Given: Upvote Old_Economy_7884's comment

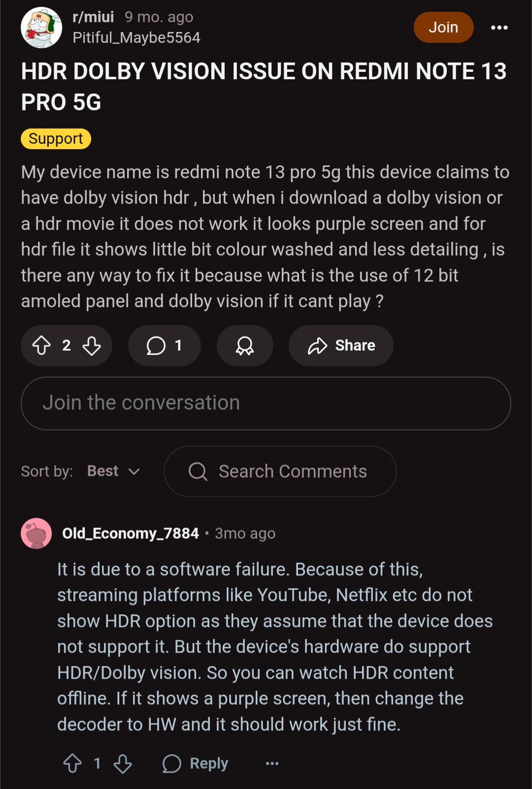Looking at the screenshot, I should pos(72,763).
